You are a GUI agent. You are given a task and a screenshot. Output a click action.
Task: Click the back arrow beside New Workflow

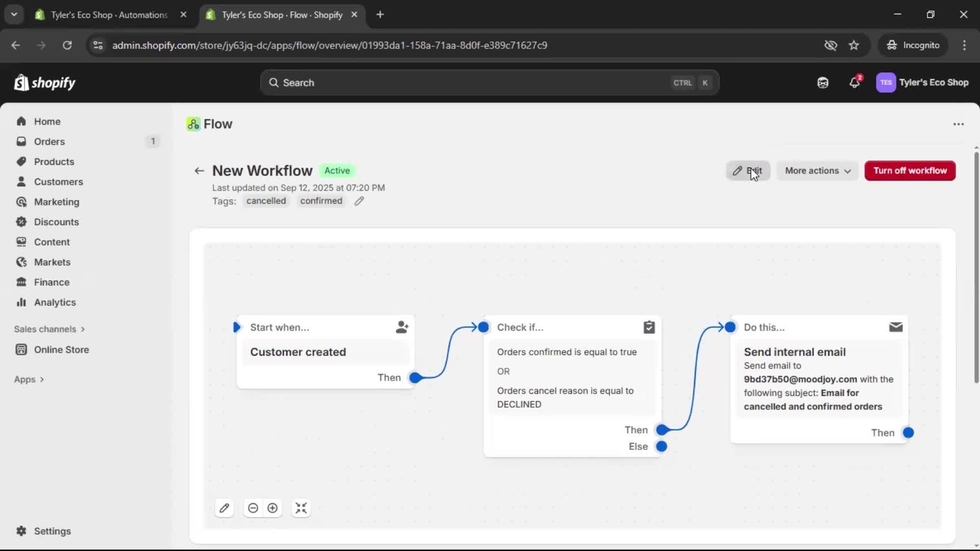point(199,170)
